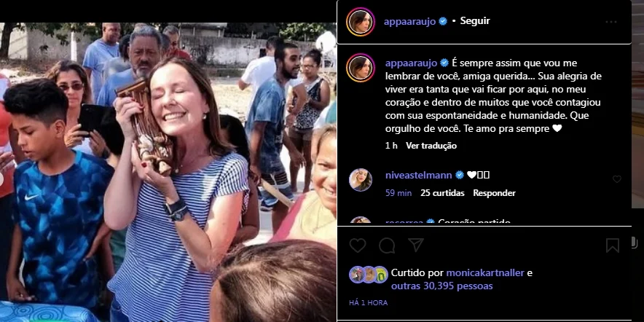The height and width of the screenshot is (322, 644).
Task: Like niveastelmann's comment heart
Action: (x=617, y=179)
